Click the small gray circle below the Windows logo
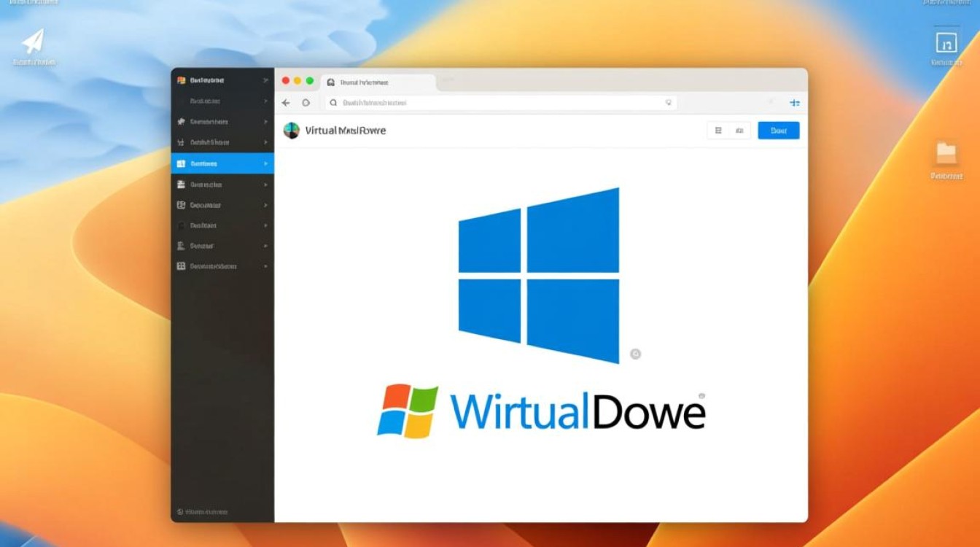Viewport: 980px width, 547px height. point(635,354)
